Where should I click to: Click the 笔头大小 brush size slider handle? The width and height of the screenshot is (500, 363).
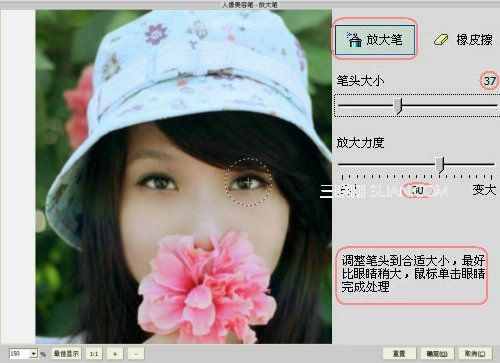398,106
